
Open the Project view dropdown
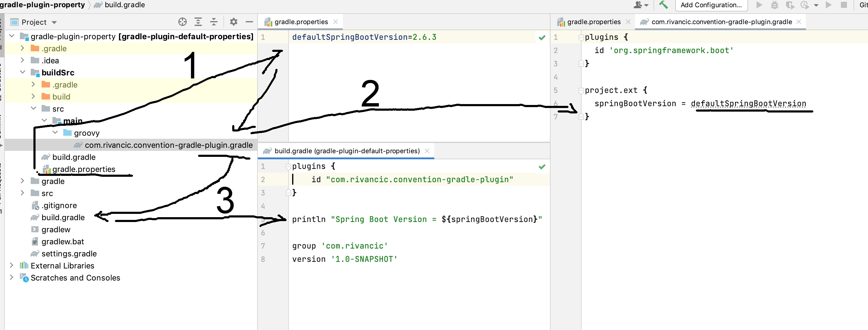pyautogui.click(x=54, y=22)
